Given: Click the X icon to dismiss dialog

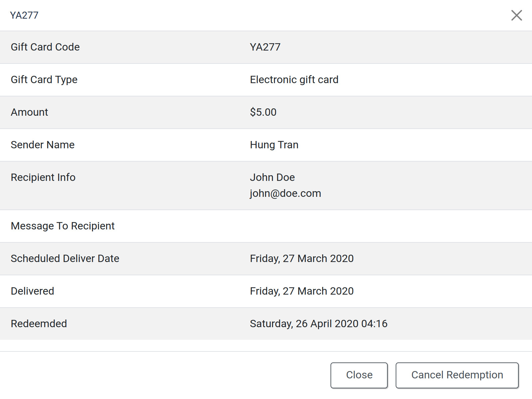Looking at the screenshot, I should pyautogui.click(x=516, y=15).
